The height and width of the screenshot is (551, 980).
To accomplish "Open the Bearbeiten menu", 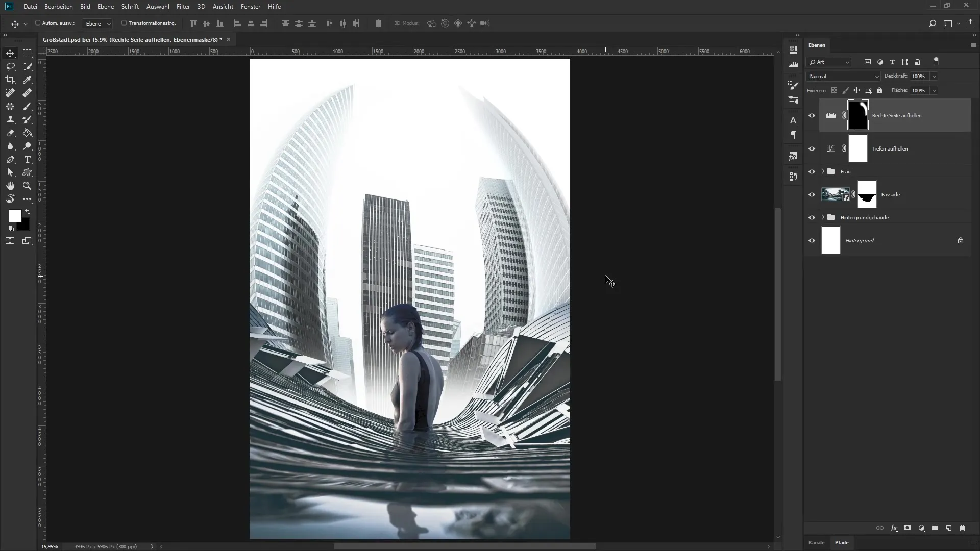I will pos(58,7).
